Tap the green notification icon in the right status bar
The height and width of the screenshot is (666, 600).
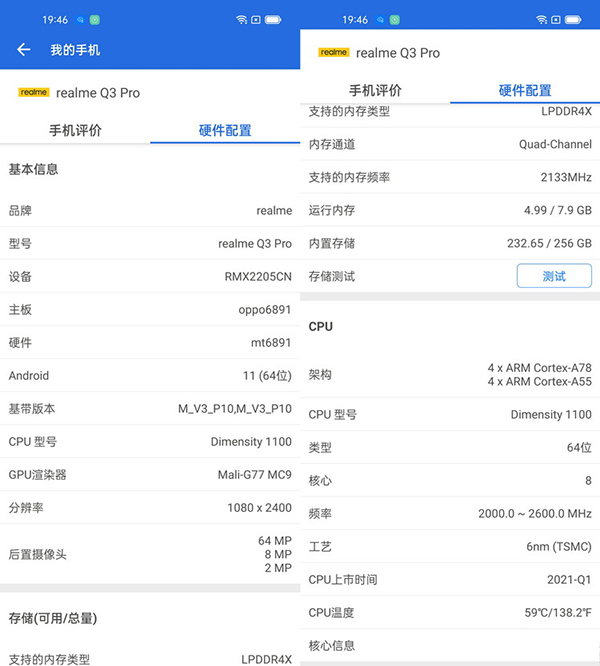[394, 20]
